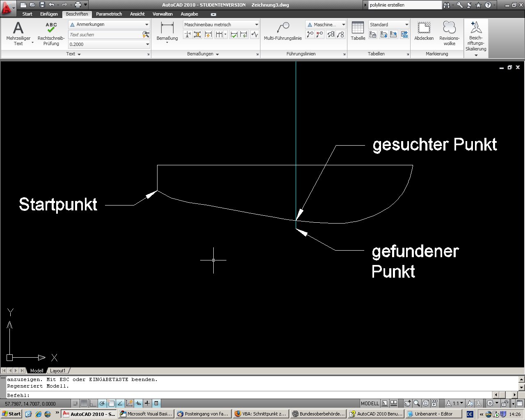Click the remove leader icon with red x
The height and width of the screenshot is (420, 525).
[320, 35]
